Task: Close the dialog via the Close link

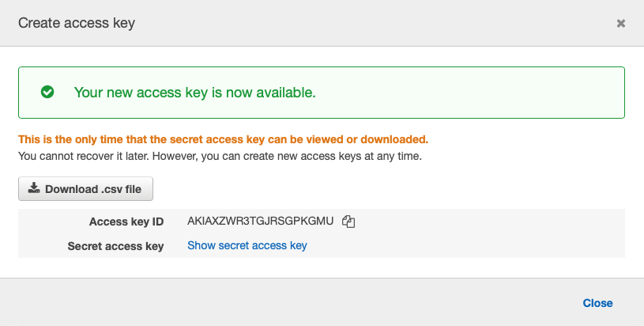Action: (597, 303)
